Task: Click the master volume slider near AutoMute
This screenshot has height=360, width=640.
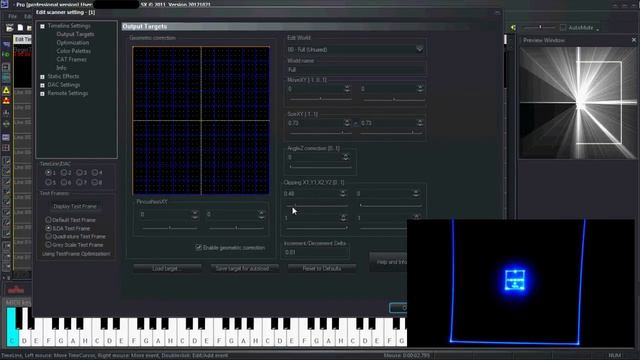Action: (540, 27)
